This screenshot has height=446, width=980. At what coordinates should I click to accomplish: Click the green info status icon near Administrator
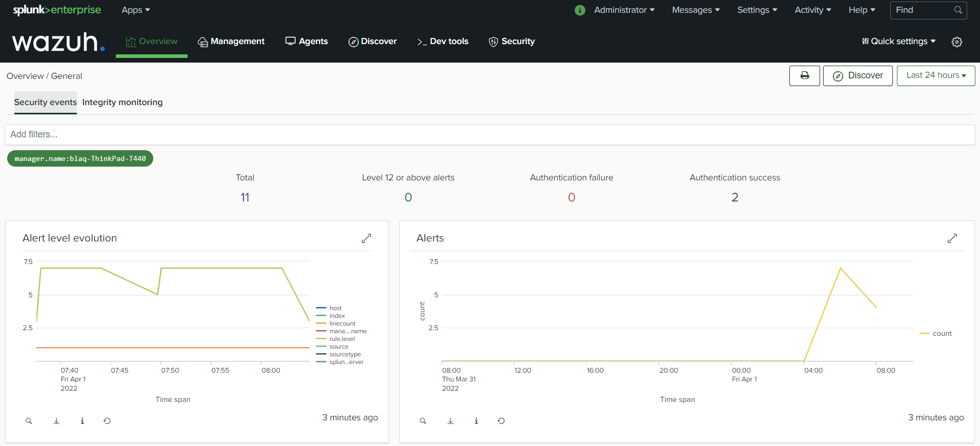[580, 10]
